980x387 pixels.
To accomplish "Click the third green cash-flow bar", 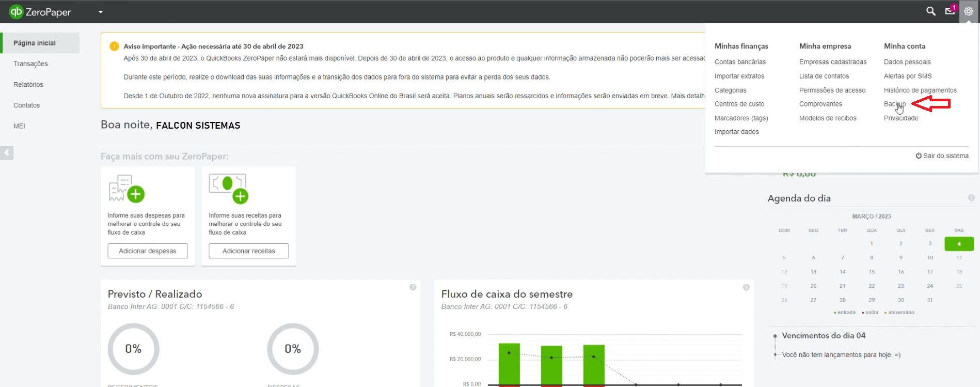I will coord(594,365).
